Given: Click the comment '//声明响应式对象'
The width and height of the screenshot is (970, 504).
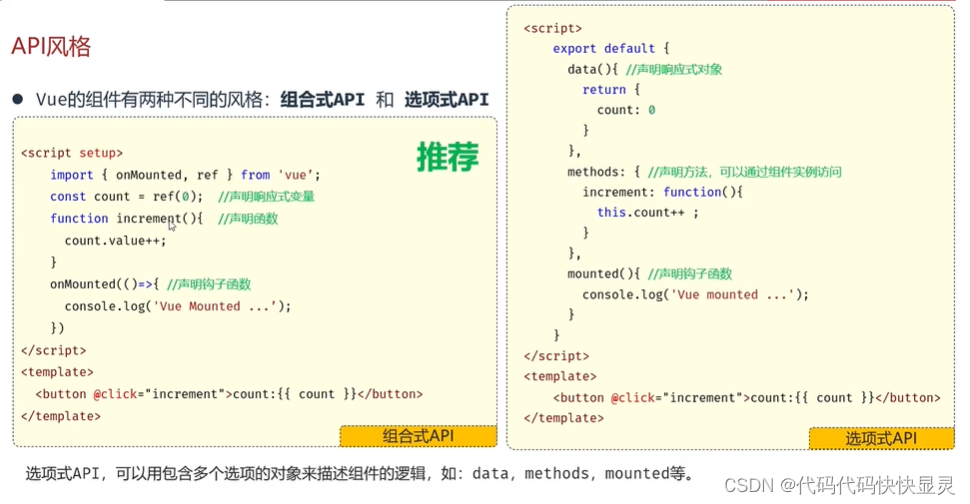Looking at the screenshot, I should (674, 69).
